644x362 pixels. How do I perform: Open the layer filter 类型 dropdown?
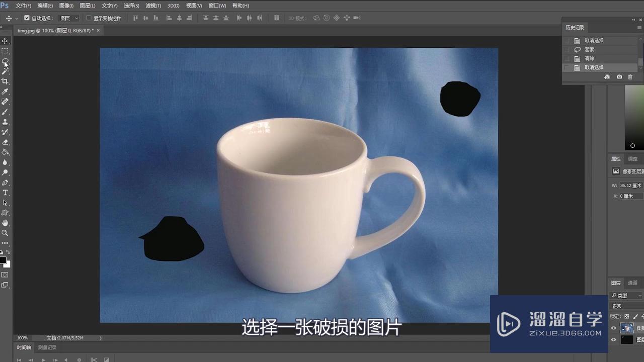(x=626, y=296)
